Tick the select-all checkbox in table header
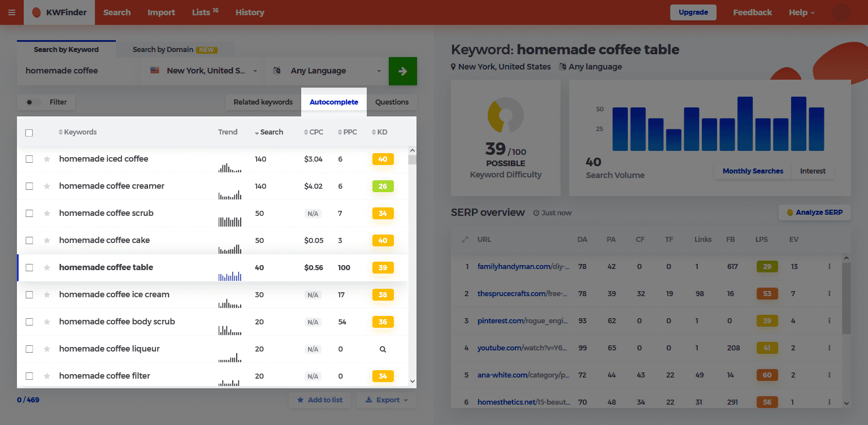Viewport: 868px width, 425px height. click(29, 133)
